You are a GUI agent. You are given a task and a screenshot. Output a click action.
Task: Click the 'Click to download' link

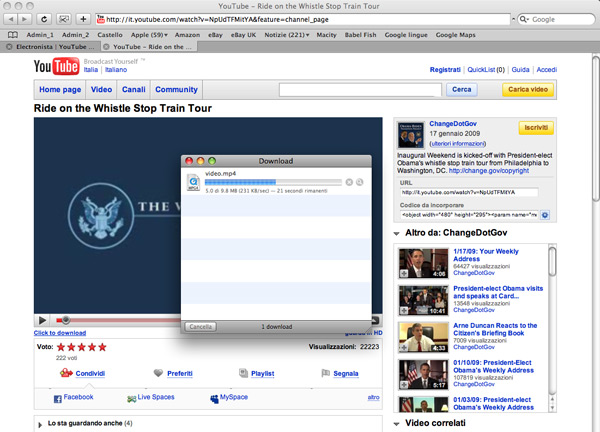60,333
